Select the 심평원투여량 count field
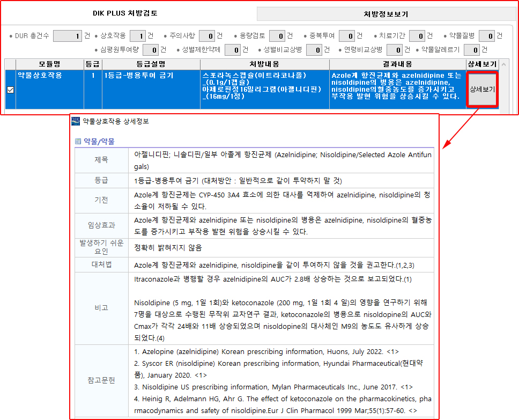This screenshot has height=420, width=519. click(151, 50)
